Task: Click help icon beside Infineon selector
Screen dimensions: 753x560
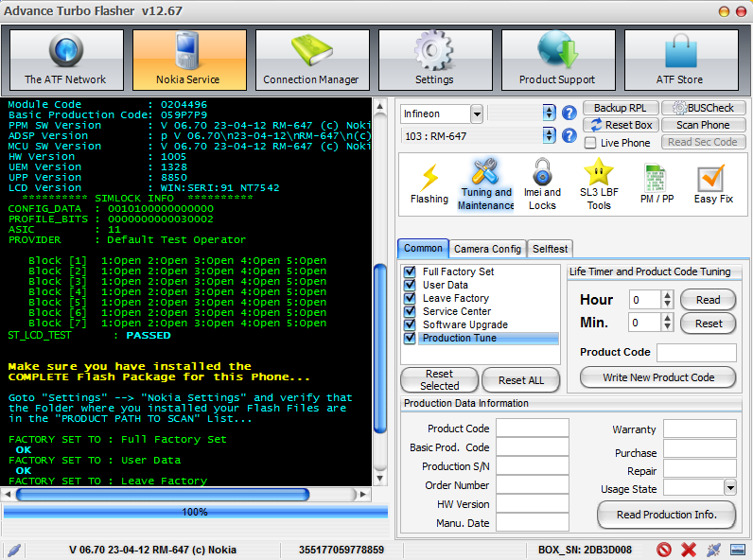Action: (569, 114)
